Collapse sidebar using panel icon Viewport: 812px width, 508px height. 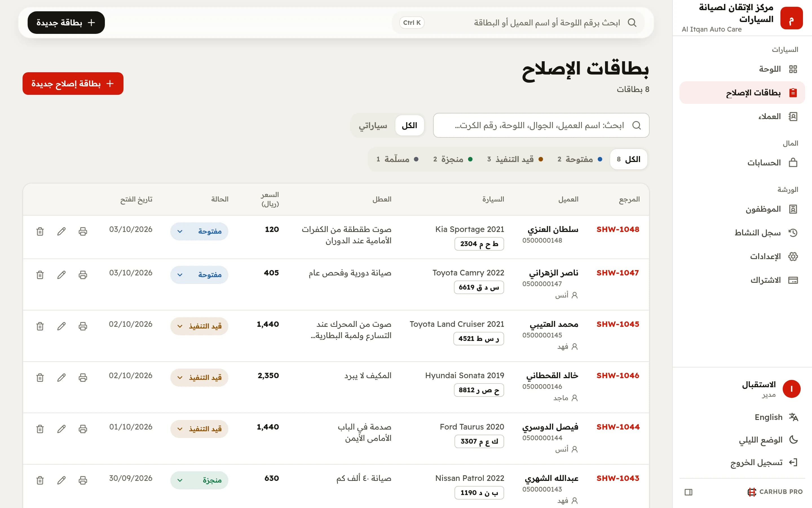[x=689, y=492]
